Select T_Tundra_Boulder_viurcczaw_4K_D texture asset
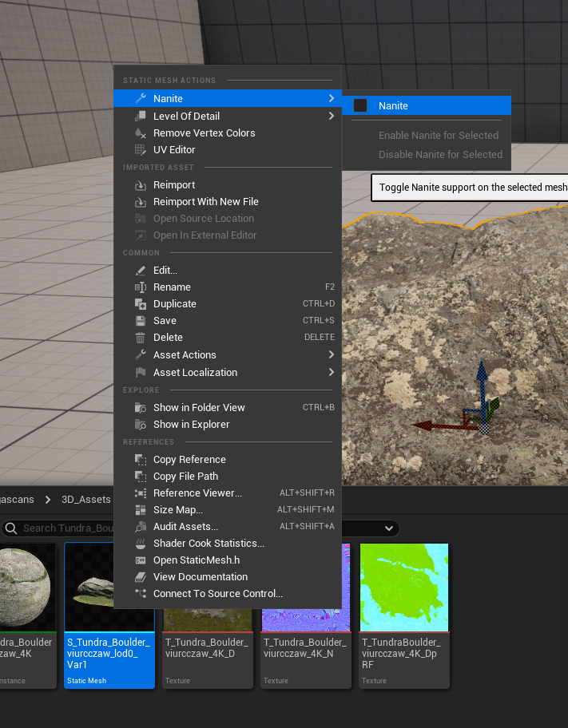Screen dimensions: 568x728 tap(208, 648)
